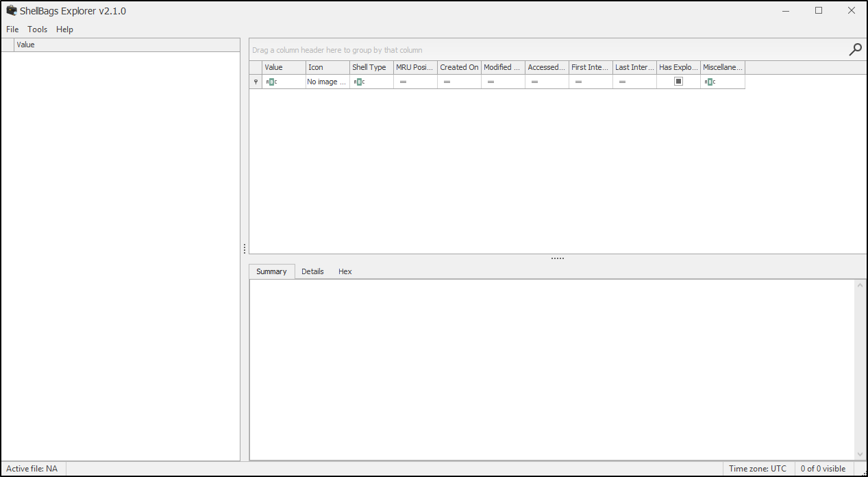The height and width of the screenshot is (477, 868).
Task: Click the horizontal splitter handle dots
Action: pyautogui.click(x=558, y=258)
